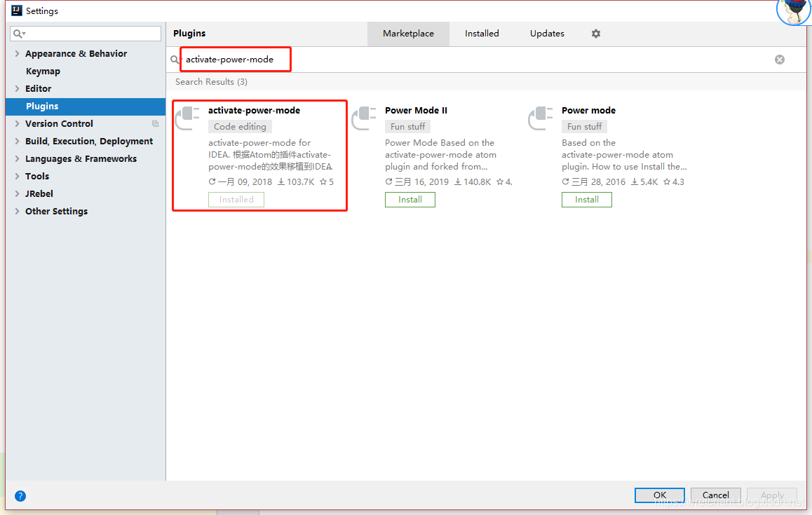Clear the plugin search field
The height and width of the screenshot is (515, 812).
[779, 60]
